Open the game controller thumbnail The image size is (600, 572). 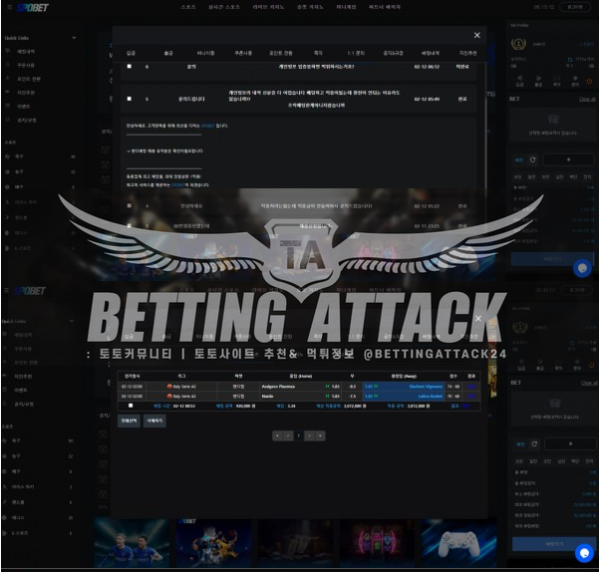(x=459, y=542)
